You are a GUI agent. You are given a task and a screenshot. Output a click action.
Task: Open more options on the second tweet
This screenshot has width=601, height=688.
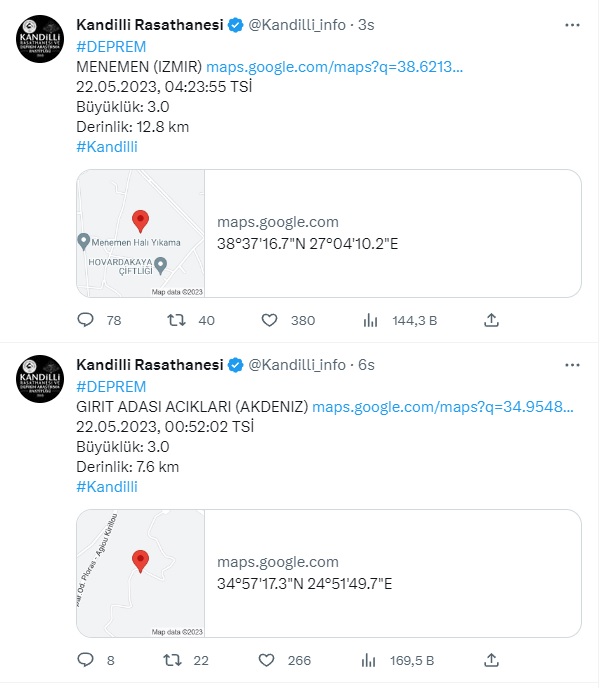[x=570, y=365]
